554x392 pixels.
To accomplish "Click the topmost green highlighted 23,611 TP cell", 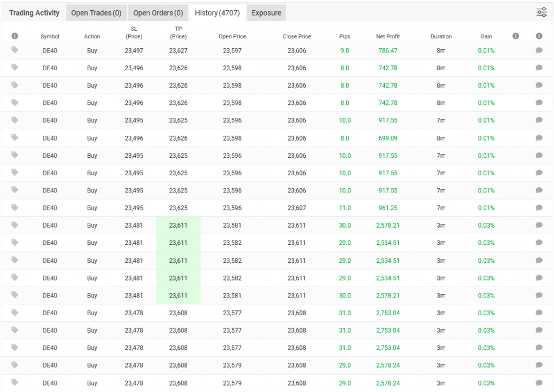I will click(178, 225).
